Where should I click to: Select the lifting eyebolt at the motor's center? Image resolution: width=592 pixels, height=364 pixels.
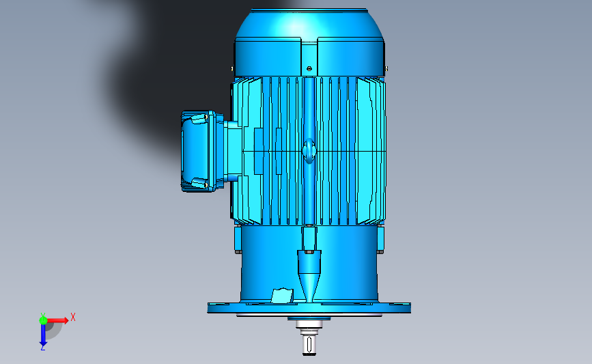pos(309,151)
